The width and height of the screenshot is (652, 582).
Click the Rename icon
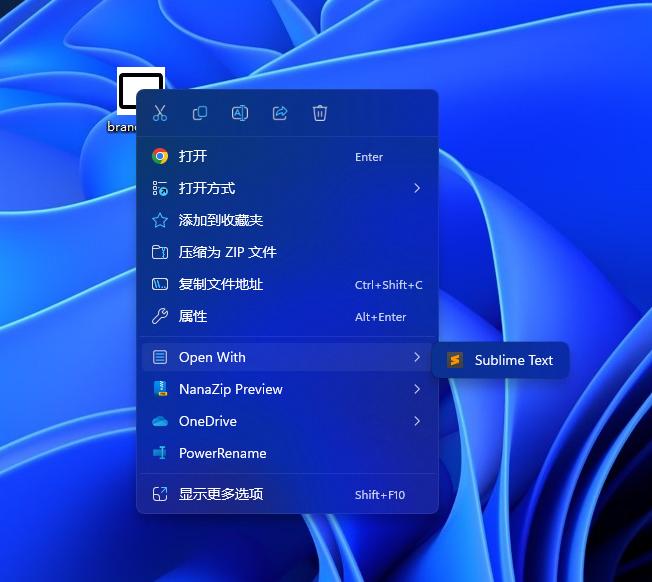(240, 113)
